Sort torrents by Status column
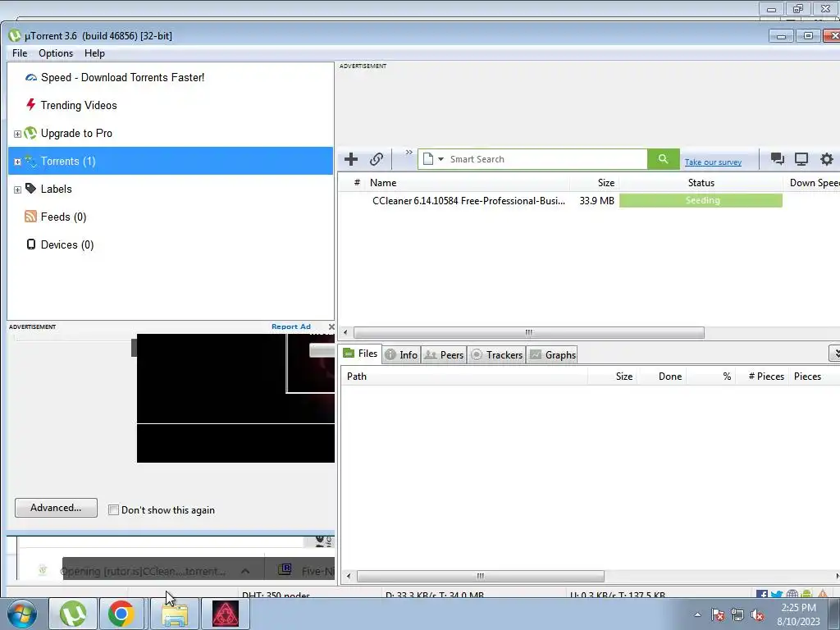Image resolution: width=840 pixels, height=630 pixels. pos(701,183)
